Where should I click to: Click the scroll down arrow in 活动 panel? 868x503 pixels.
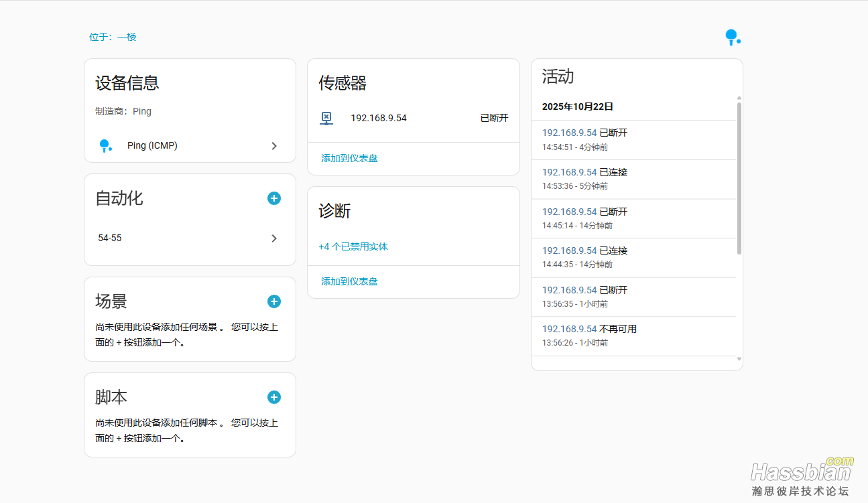pos(739,359)
